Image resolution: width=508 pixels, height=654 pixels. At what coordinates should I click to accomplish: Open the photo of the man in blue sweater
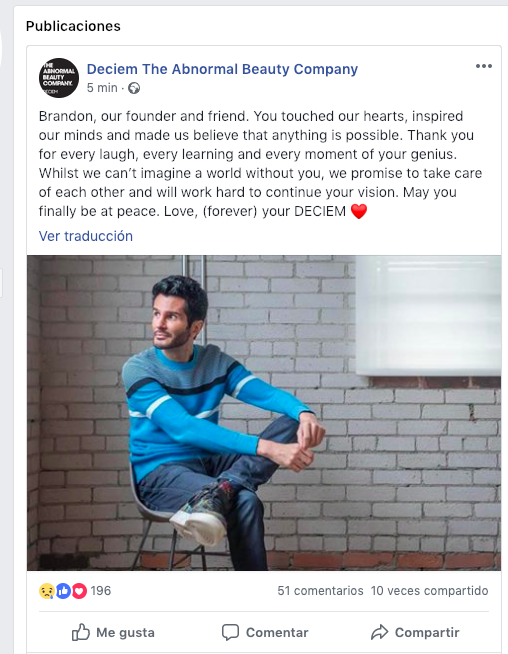click(x=264, y=413)
